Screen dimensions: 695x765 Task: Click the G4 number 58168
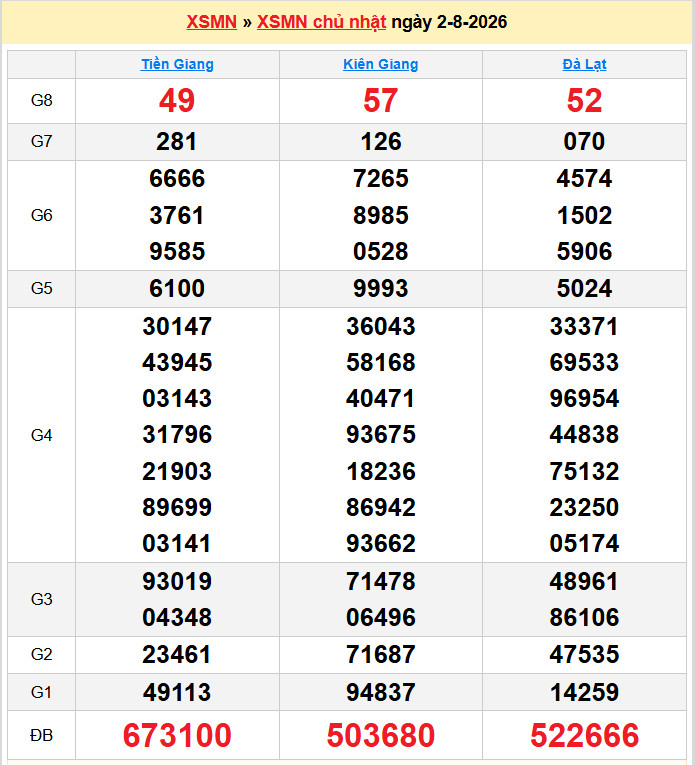(x=381, y=362)
